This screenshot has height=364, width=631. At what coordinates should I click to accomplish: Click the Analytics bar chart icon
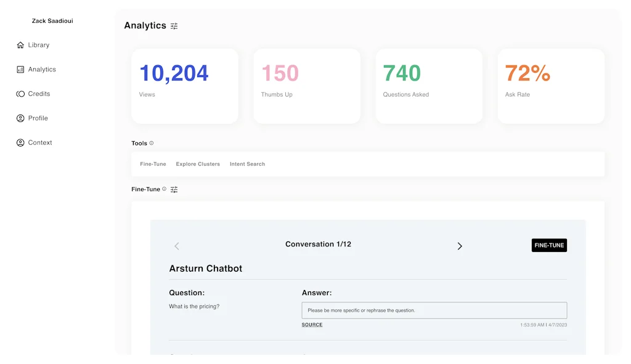point(19,69)
